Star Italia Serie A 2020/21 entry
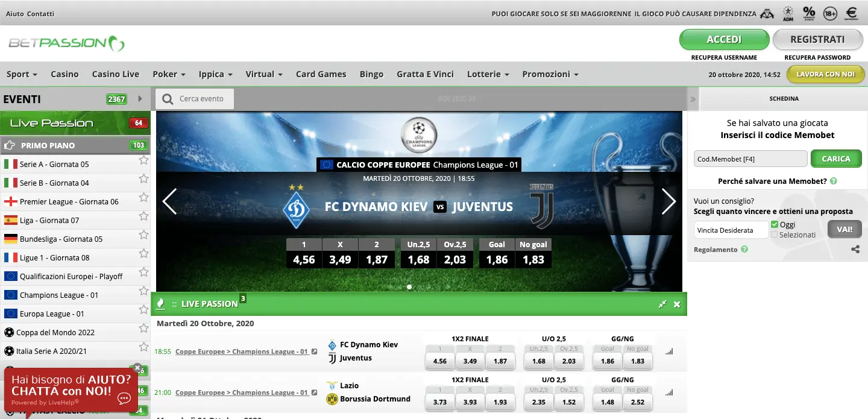The image size is (868, 419). tap(143, 347)
